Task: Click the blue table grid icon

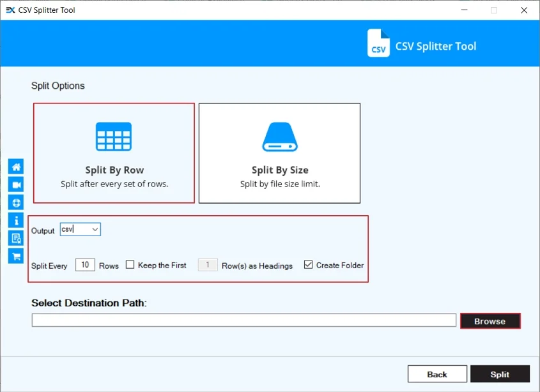Action: [114, 137]
